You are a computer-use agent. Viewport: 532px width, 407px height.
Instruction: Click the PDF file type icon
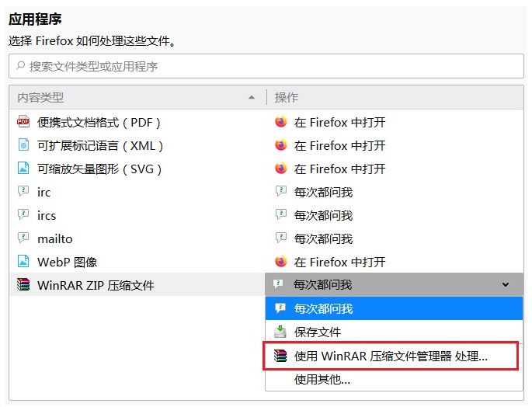click(x=23, y=122)
